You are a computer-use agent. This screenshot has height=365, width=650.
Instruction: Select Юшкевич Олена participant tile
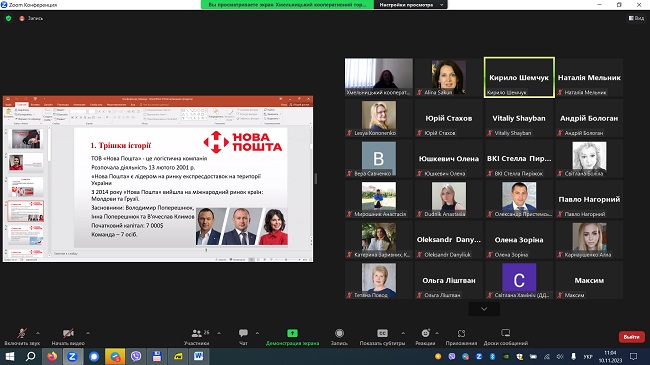[x=449, y=159]
